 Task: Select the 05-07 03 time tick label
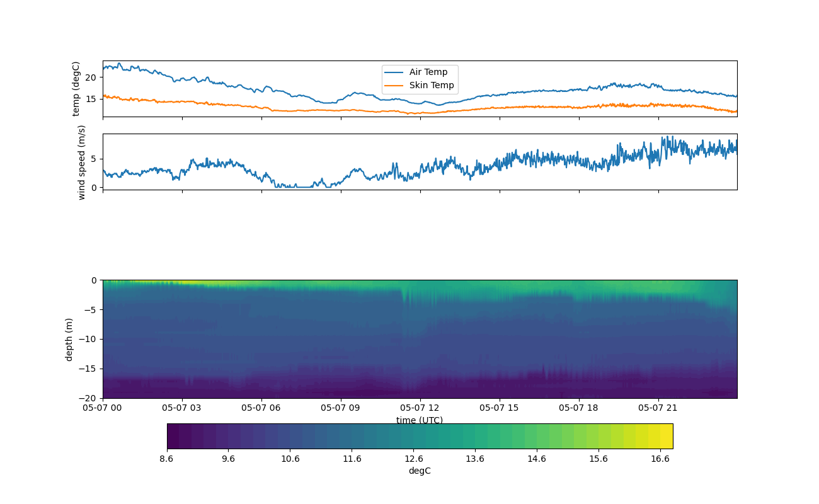pos(182,408)
